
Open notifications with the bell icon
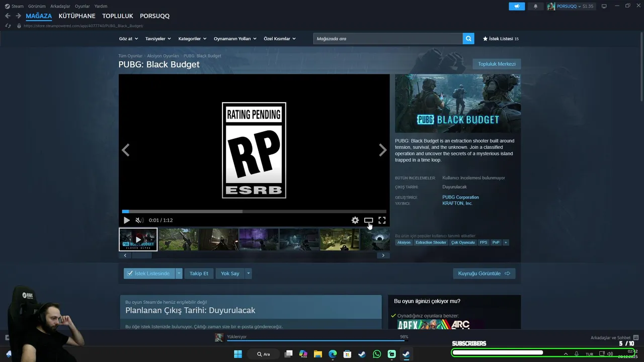pyautogui.click(x=535, y=6)
